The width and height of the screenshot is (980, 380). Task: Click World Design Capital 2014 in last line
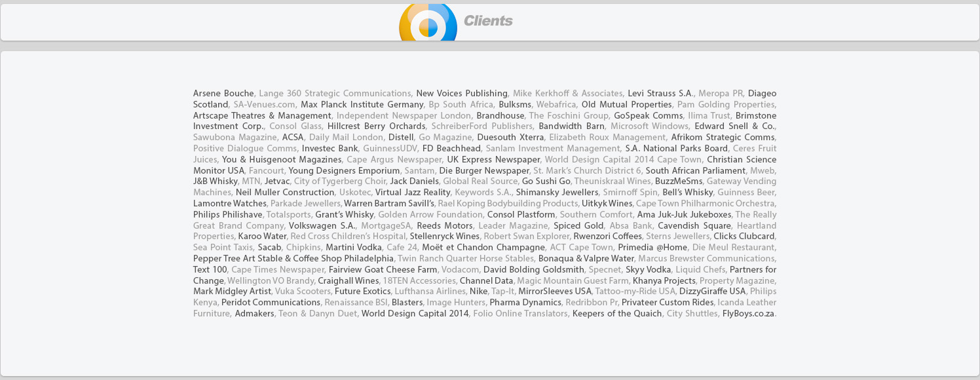(x=415, y=314)
